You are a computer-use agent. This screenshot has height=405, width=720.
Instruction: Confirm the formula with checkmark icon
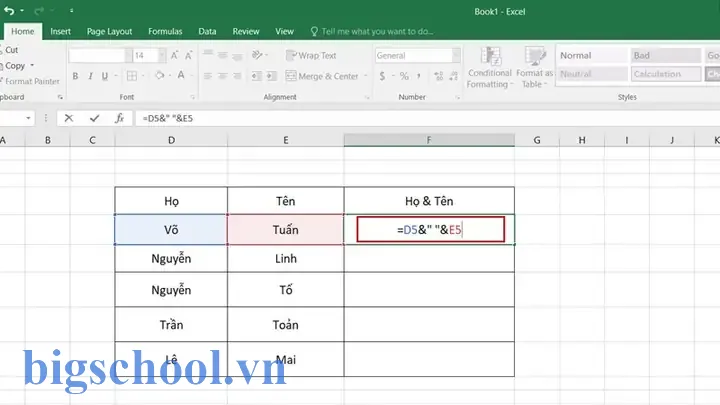tap(95, 118)
